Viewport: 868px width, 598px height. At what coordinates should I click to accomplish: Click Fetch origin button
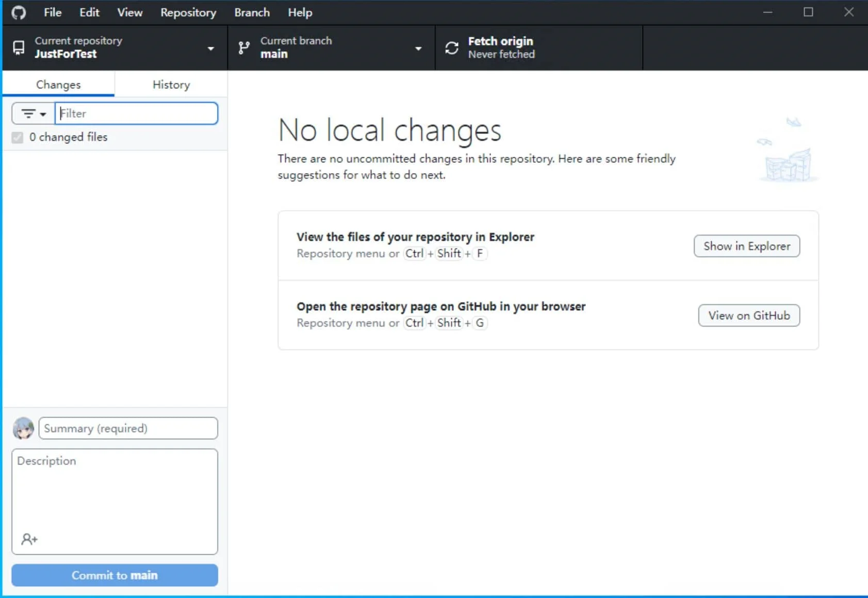pyautogui.click(x=539, y=47)
